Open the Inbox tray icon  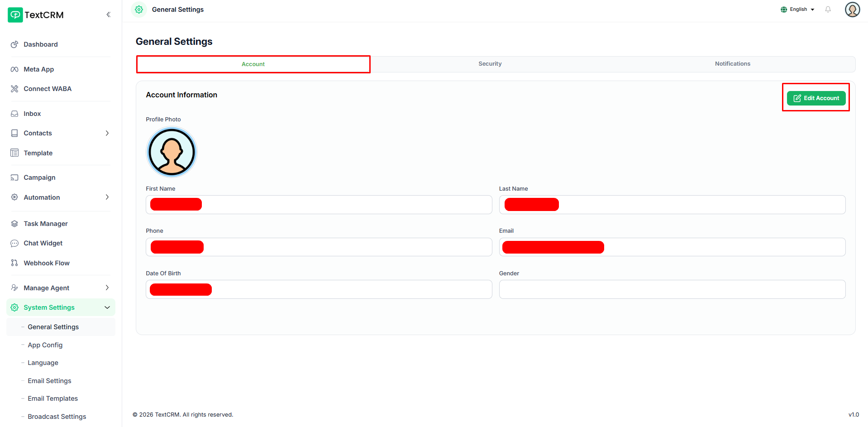click(14, 114)
